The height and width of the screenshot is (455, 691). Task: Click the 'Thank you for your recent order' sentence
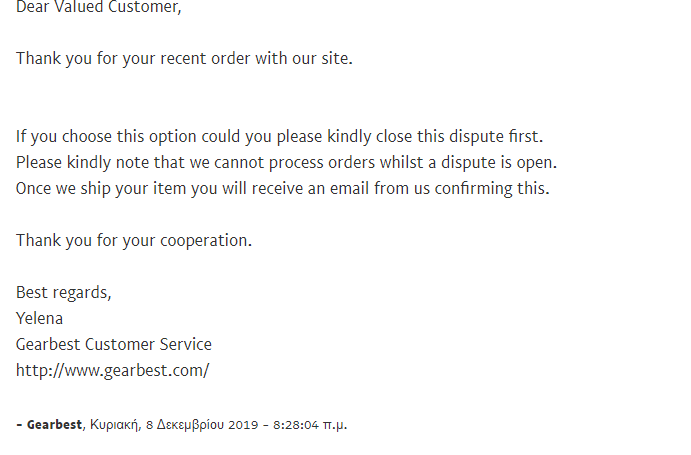point(184,59)
